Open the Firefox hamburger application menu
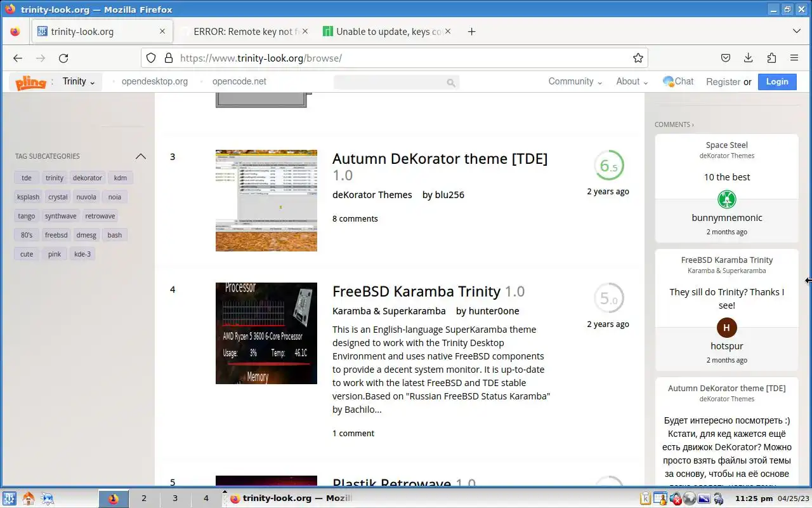 (x=794, y=58)
